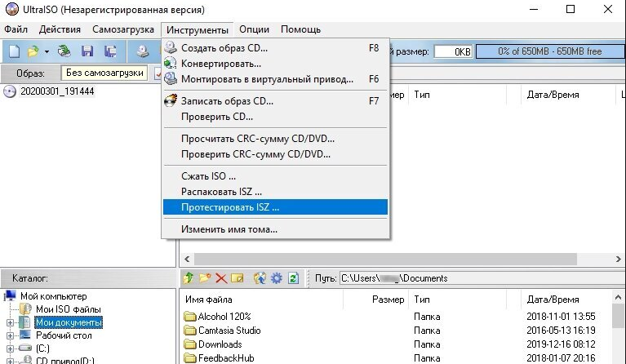Screen dimensions: 626x364
Task: Click the 2019-12-16 08:12 date cell
Action: (x=561, y=344)
